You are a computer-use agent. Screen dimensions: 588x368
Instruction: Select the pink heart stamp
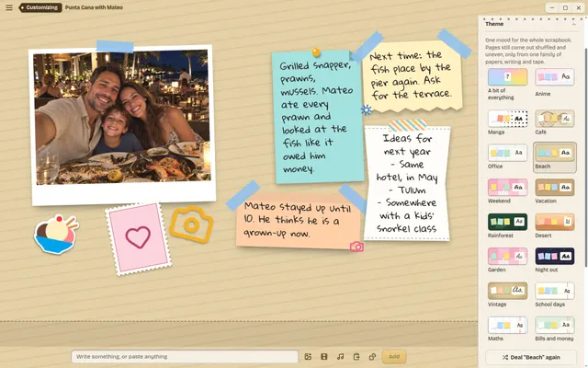139,238
